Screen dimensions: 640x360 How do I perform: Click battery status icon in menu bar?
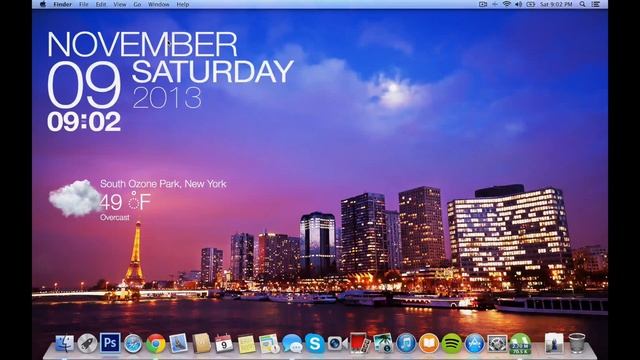point(530,4)
